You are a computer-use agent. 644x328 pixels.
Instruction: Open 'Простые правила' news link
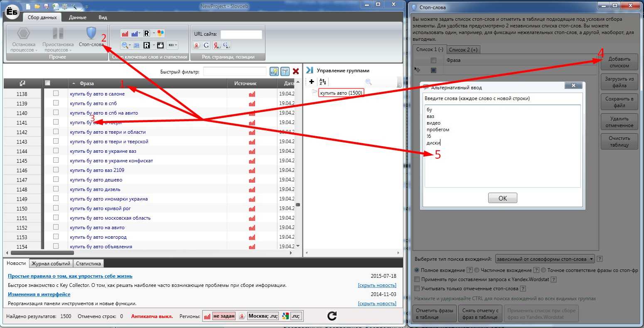(x=70, y=276)
